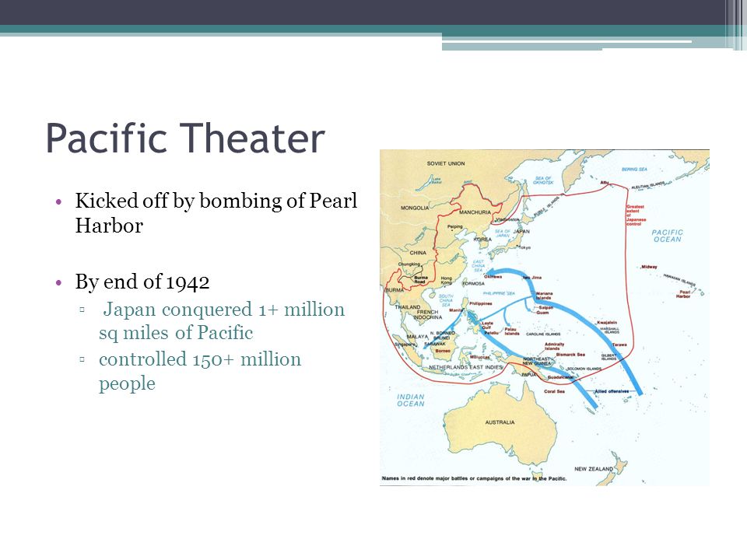Click 'THAILAND' label on map
747x560 pixels.
pos(407,307)
